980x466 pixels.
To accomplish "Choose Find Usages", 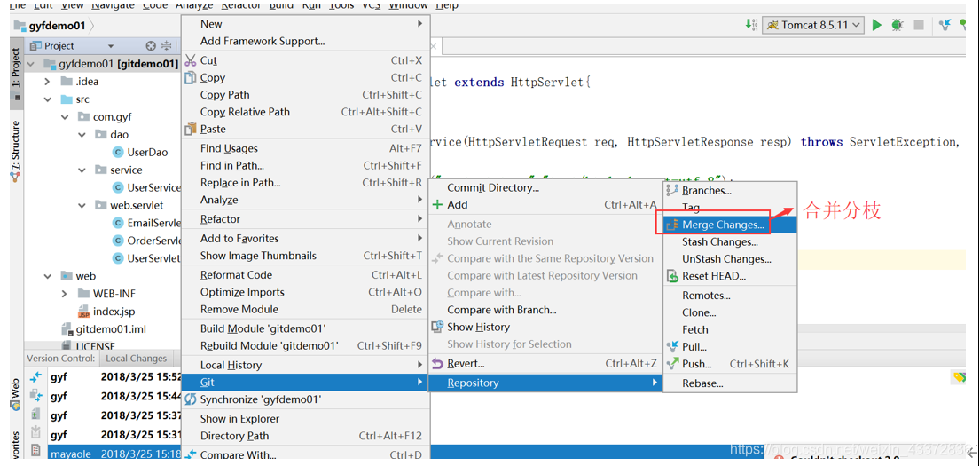I will click(304, 148).
